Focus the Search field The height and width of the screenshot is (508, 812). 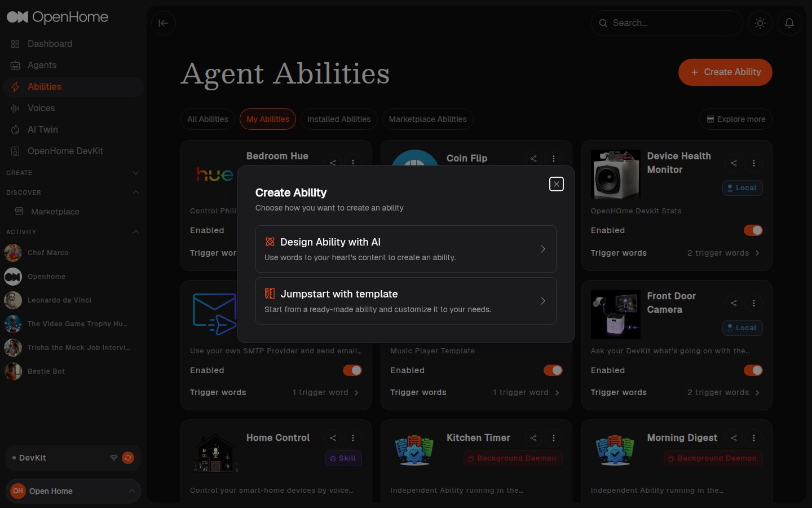click(667, 23)
